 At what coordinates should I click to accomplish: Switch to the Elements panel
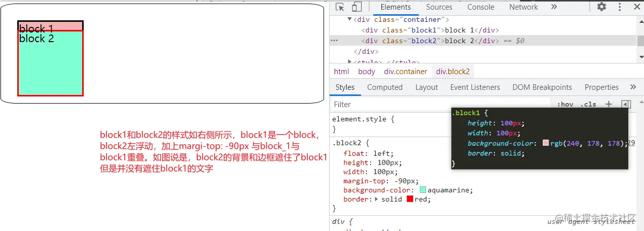396,7
